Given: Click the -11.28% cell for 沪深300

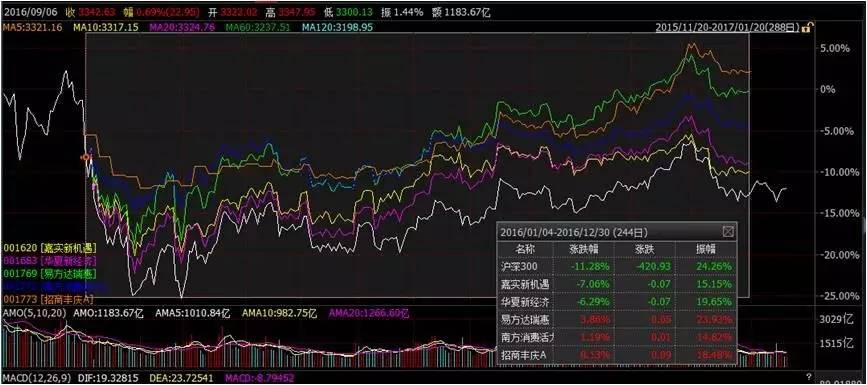Looking at the screenshot, I should pyautogui.click(x=590, y=267).
